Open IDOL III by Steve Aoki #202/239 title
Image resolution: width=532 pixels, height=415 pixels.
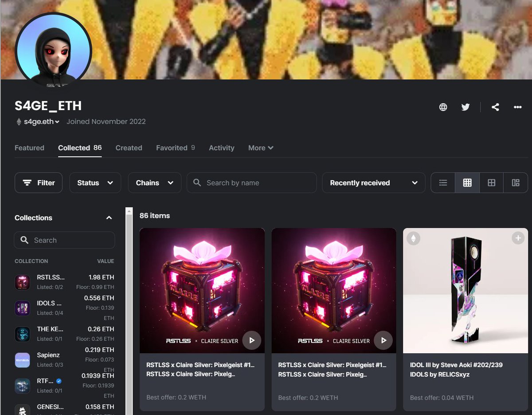[456, 365]
